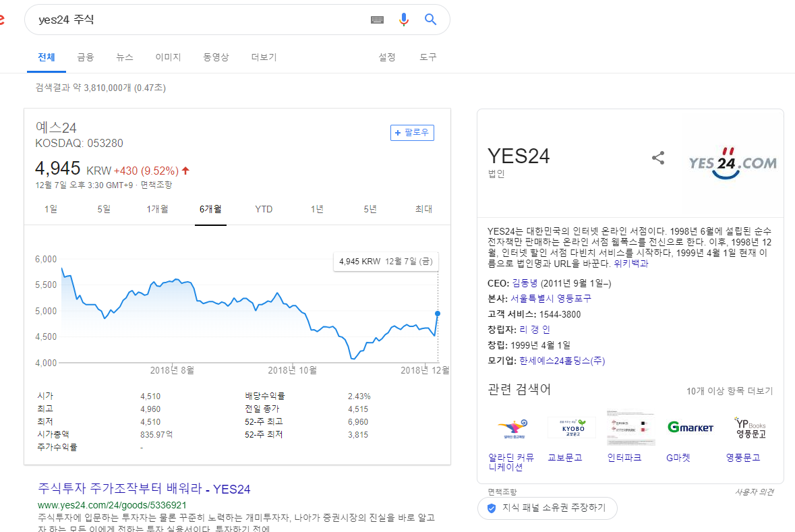Open the 서울특별시 link
Screen dimensions: 795x532
(x=532, y=298)
